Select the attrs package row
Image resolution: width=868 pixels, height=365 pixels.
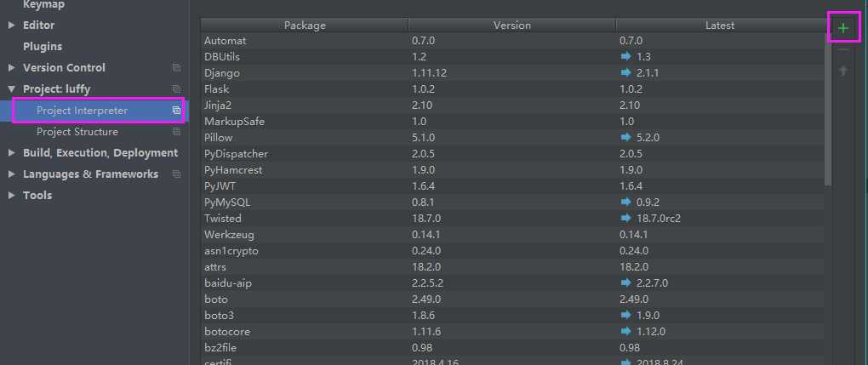tap(512, 267)
